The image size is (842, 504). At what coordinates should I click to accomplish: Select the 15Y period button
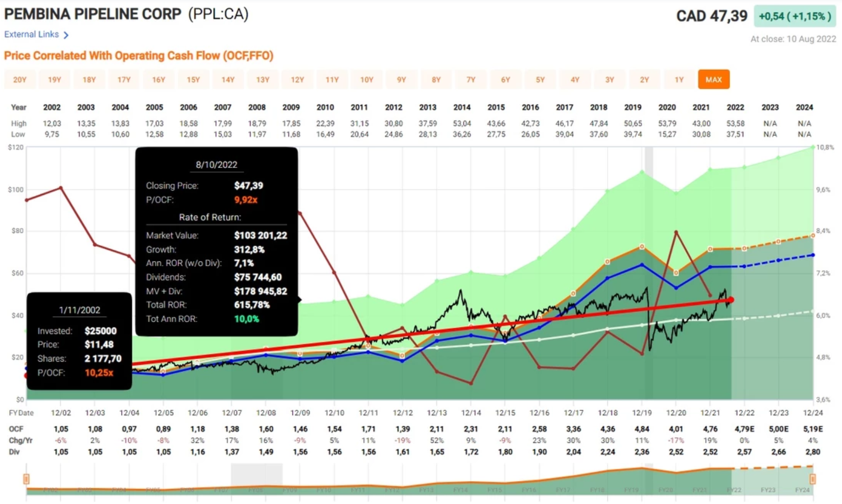tap(194, 79)
